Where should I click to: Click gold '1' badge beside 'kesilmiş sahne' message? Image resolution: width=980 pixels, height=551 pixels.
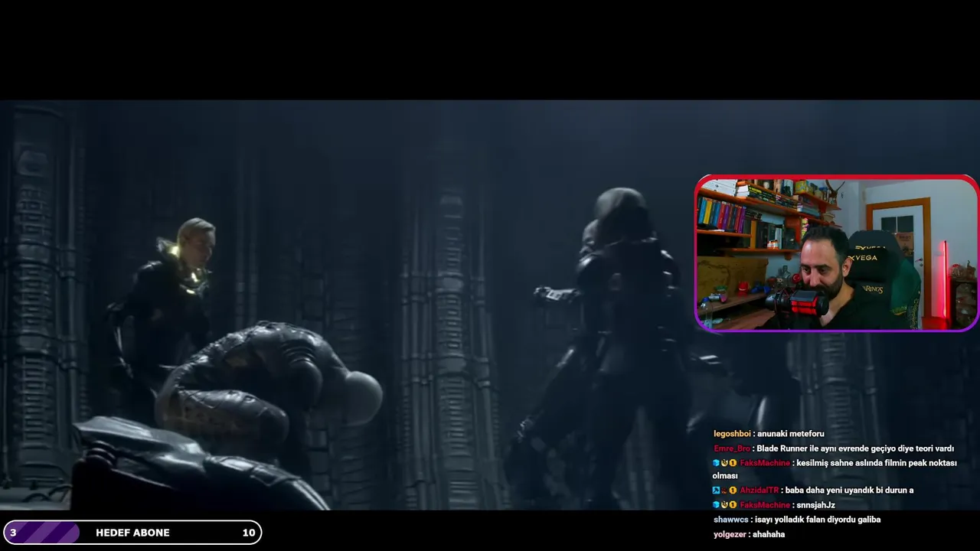point(733,463)
